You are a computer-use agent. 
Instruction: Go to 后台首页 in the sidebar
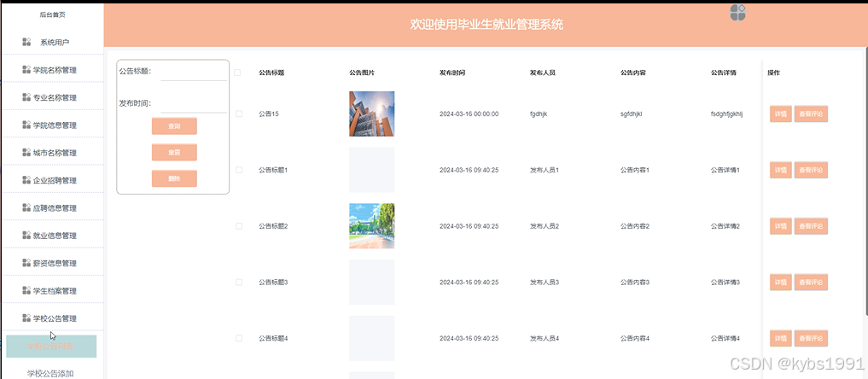coord(52,15)
